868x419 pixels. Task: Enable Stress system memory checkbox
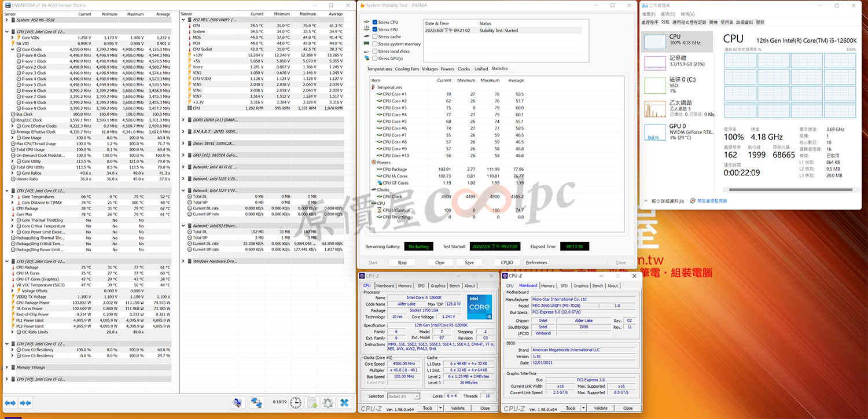pos(375,44)
